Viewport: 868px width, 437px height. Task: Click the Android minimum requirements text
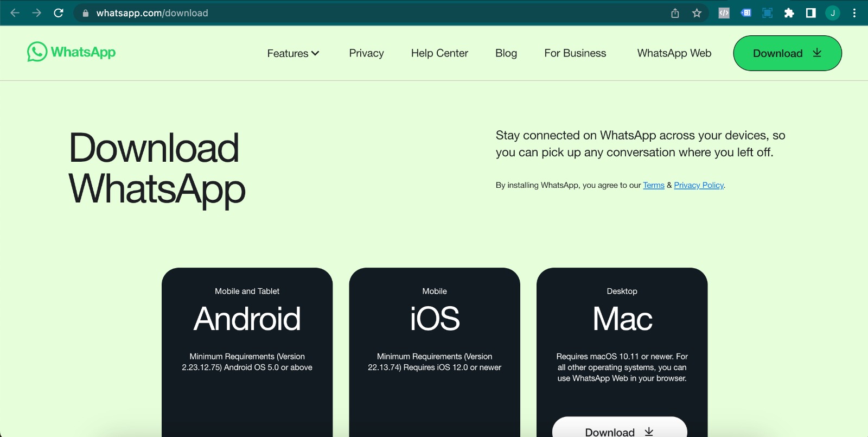247,362
